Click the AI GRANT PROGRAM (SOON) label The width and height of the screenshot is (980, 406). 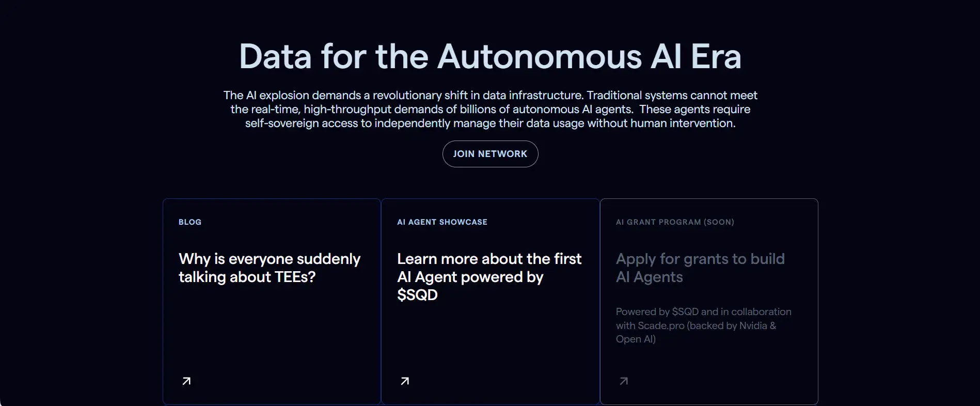(675, 222)
